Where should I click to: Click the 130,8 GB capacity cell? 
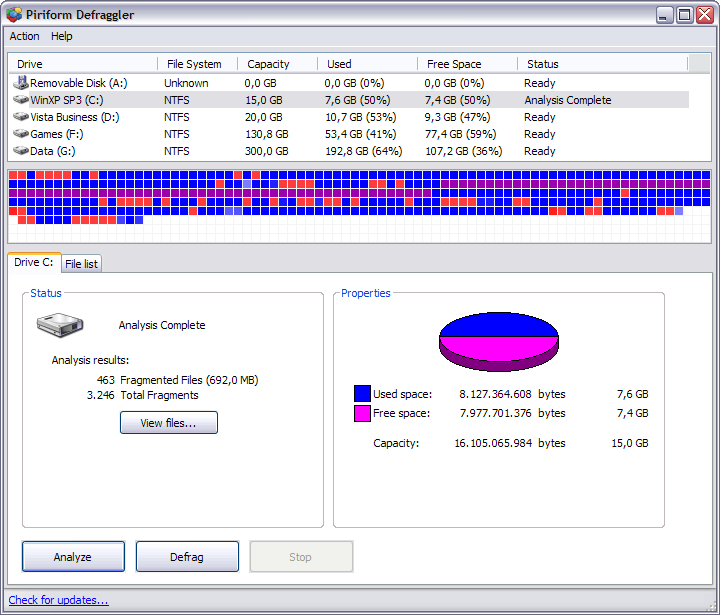266,134
